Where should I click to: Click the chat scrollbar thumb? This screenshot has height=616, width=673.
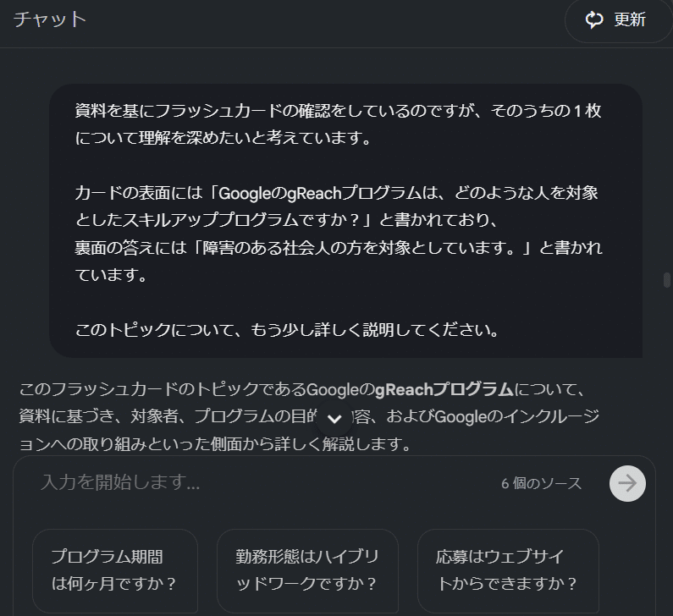click(666, 280)
